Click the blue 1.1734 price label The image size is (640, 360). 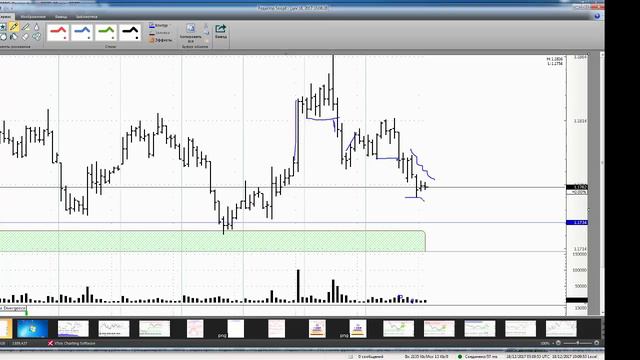click(577, 222)
